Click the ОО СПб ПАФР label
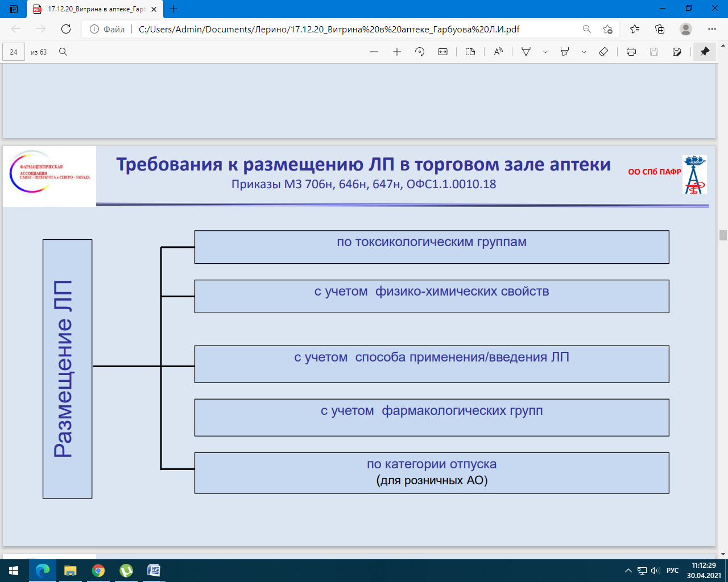Viewport: 728px width, 582px height. (654, 172)
